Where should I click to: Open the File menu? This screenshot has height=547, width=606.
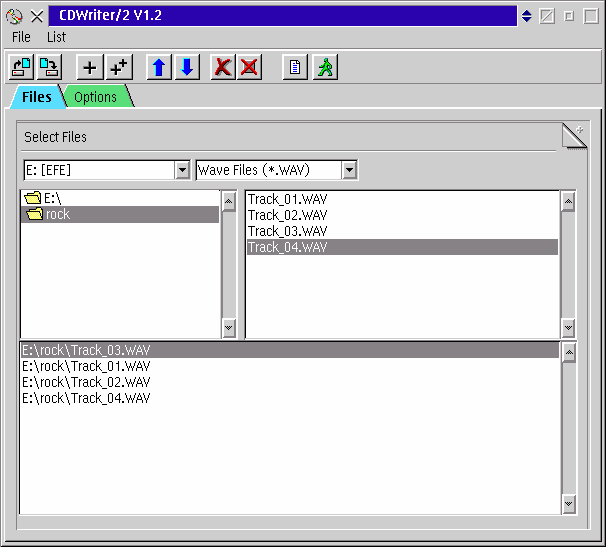[x=21, y=37]
